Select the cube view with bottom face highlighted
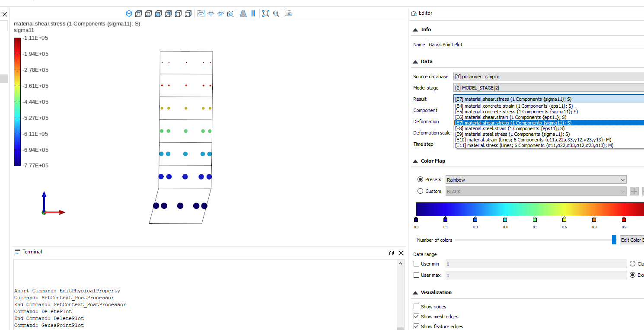 tap(148, 13)
